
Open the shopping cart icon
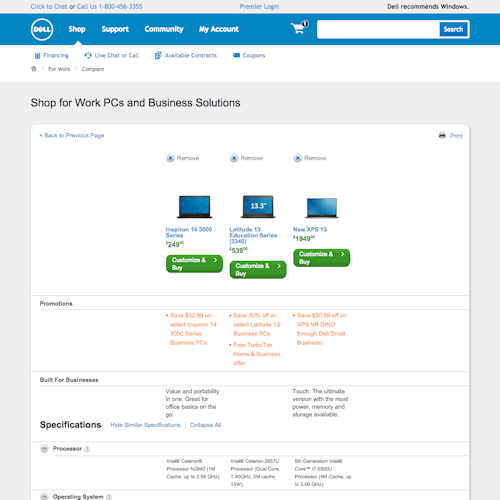pyautogui.click(x=299, y=28)
